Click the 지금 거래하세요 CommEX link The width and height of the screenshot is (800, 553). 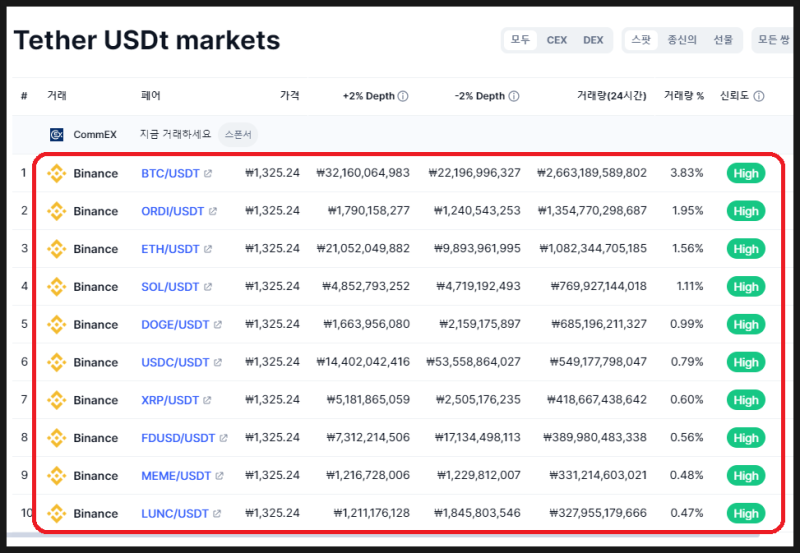coord(176,134)
